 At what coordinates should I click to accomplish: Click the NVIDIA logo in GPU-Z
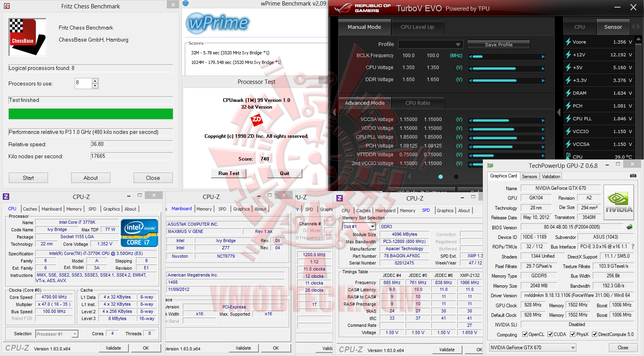tap(619, 202)
